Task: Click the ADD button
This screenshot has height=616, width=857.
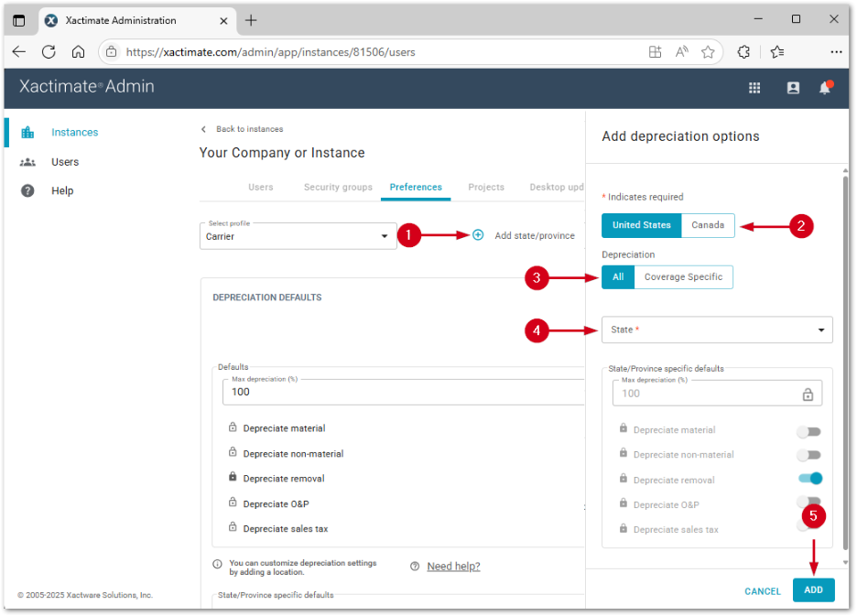Action: point(813,590)
